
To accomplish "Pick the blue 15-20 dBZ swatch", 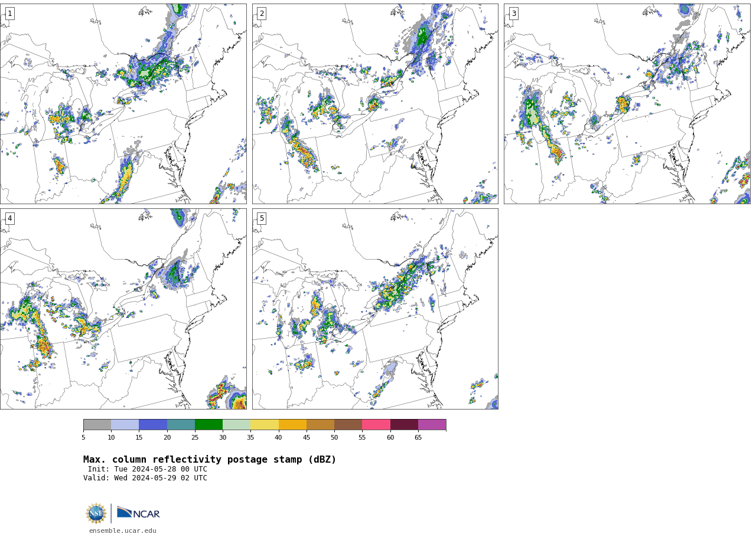I will [153, 425].
